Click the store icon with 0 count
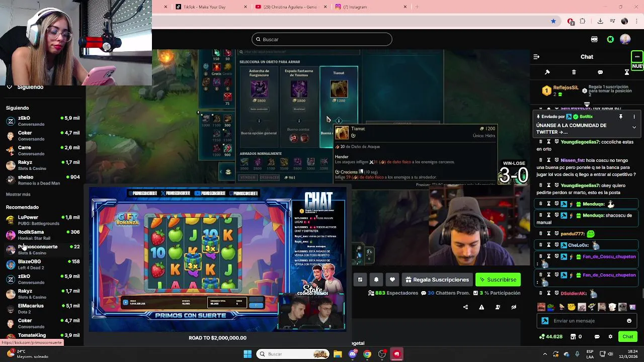644x362 pixels. (x=576, y=337)
